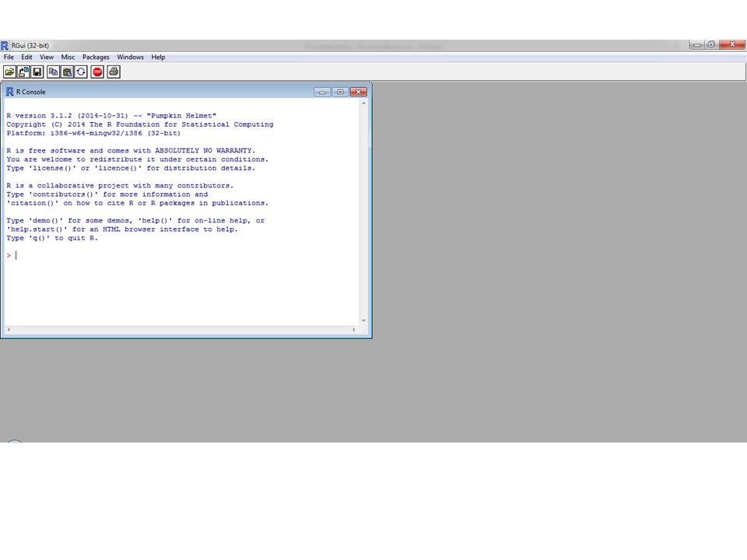Load workspace using the toolbar icon
Screen dimensions: 747x560
point(23,72)
